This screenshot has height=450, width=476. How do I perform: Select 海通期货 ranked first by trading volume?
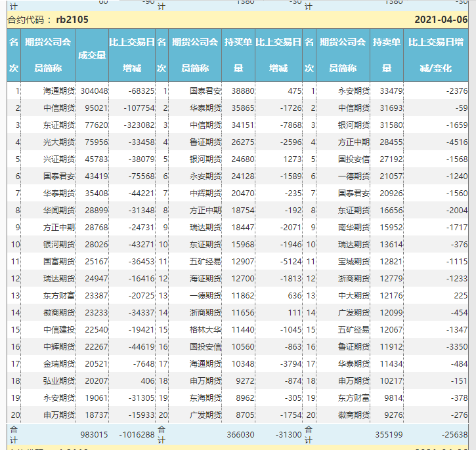tap(59, 91)
